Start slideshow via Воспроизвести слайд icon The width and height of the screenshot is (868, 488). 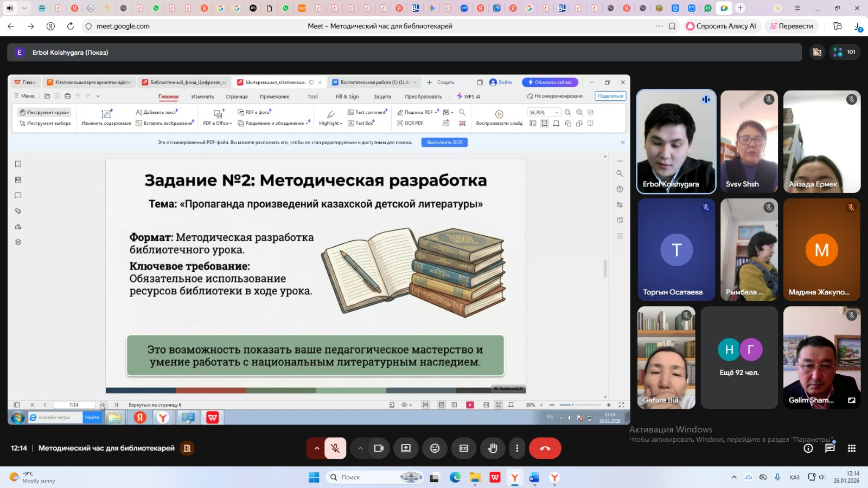pos(498,114)
